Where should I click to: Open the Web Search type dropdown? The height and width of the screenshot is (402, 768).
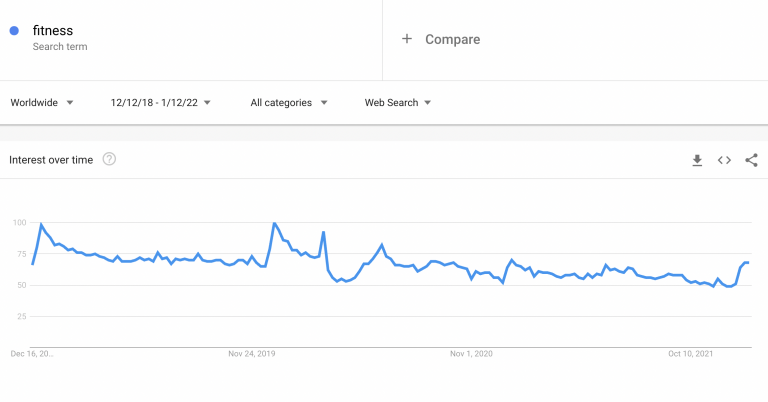pyautogui.click(x=398, y=102)
